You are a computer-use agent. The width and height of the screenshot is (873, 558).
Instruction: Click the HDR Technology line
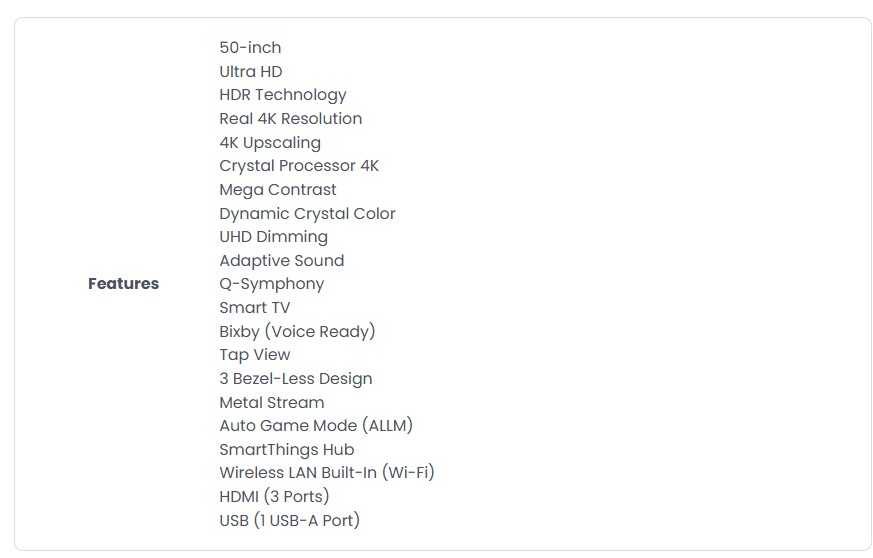283,95
